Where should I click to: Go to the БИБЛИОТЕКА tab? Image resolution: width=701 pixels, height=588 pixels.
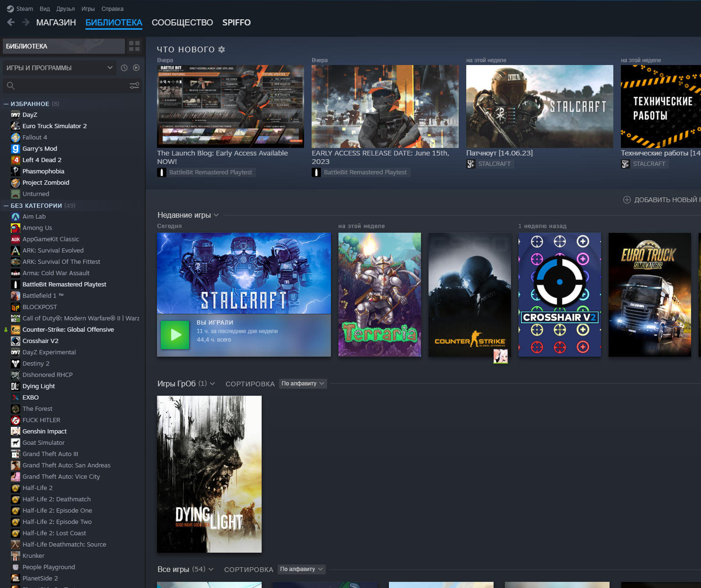pos(114,23)
